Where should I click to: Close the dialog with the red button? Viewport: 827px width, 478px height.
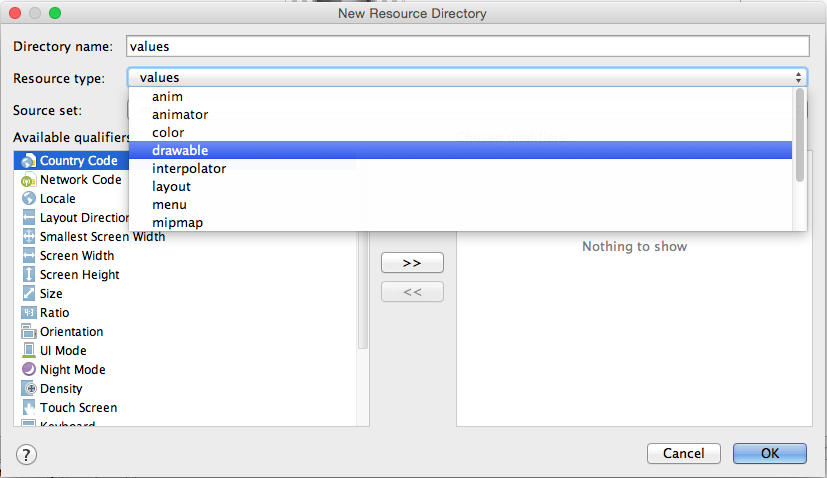15,13
